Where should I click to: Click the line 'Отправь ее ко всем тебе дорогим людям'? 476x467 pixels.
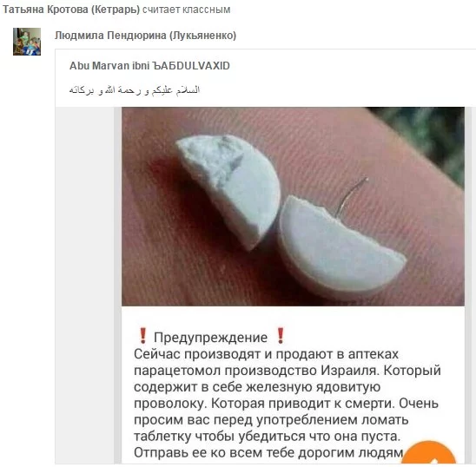pos(268,452)
